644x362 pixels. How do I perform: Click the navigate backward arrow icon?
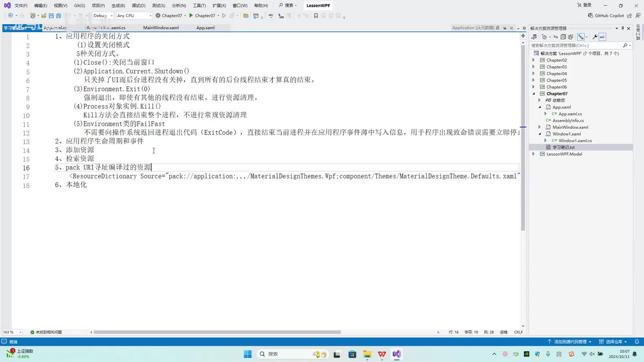(10, 16)
